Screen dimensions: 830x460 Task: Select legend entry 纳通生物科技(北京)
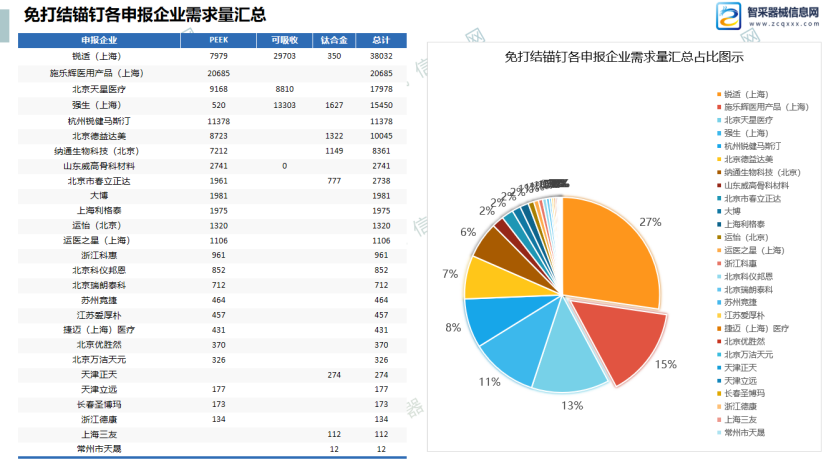pos(762,173)
